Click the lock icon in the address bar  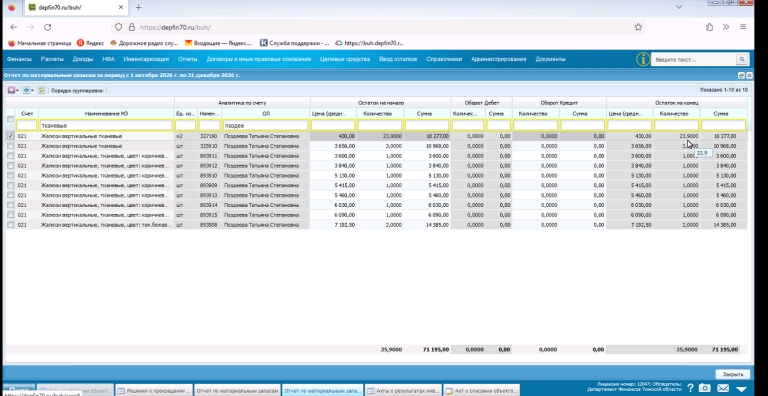click(131, 27)
